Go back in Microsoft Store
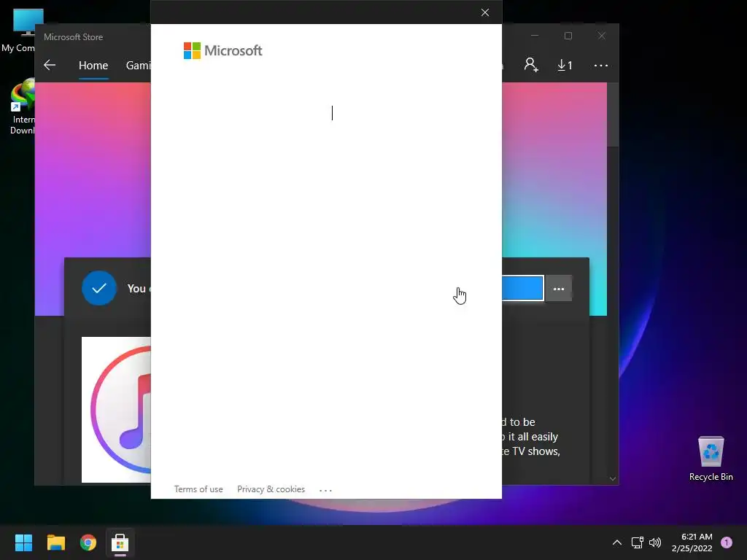747x560 pixels. point(50,65)
